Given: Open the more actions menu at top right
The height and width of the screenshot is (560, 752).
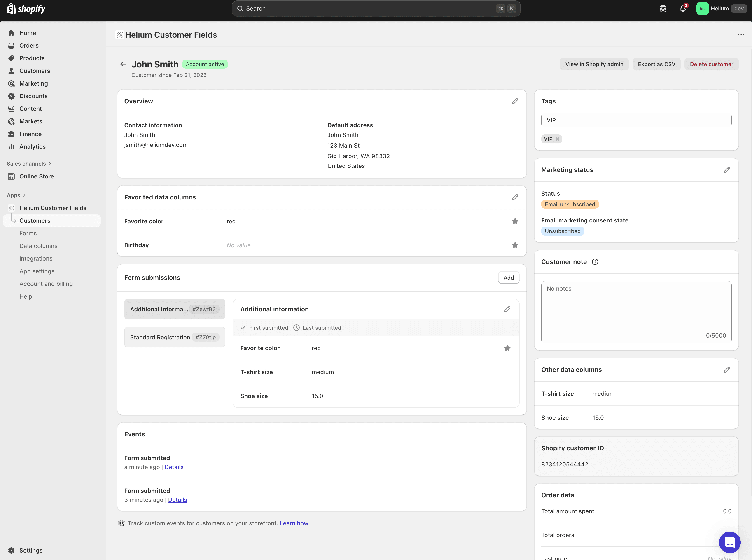Looking at the screenshot, I should (x=741, y=35).
